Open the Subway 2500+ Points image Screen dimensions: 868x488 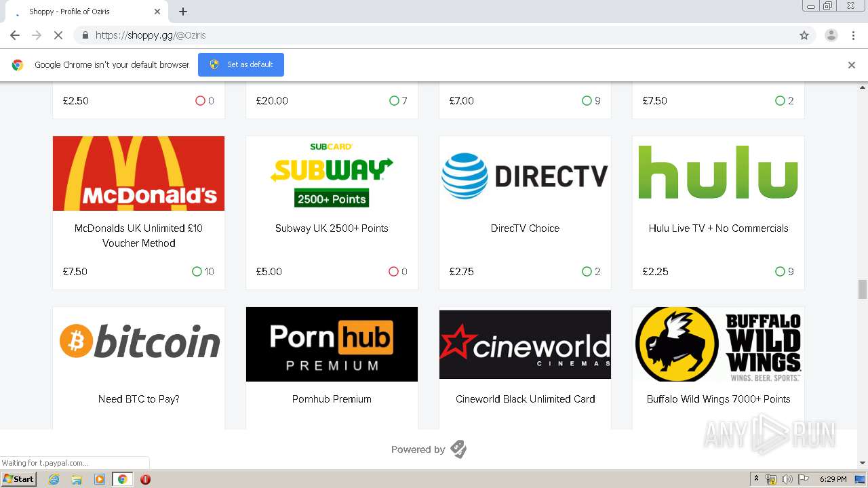point(332,174)
